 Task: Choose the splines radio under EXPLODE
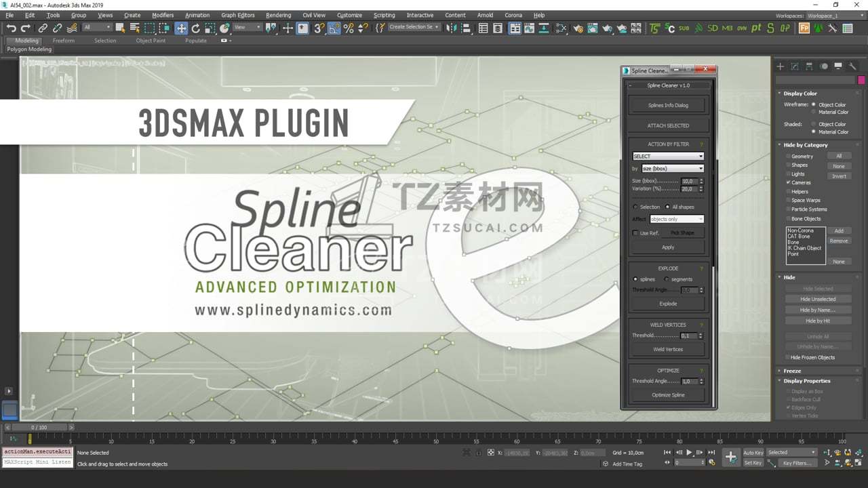click(635, 279)
